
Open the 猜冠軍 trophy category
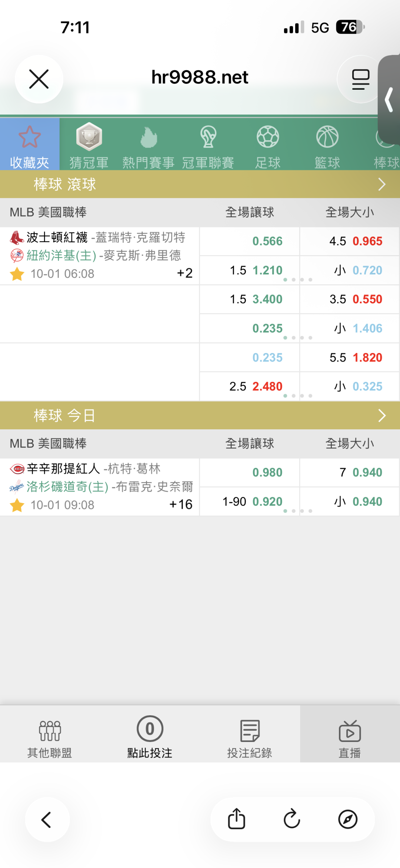coord(89,145)
